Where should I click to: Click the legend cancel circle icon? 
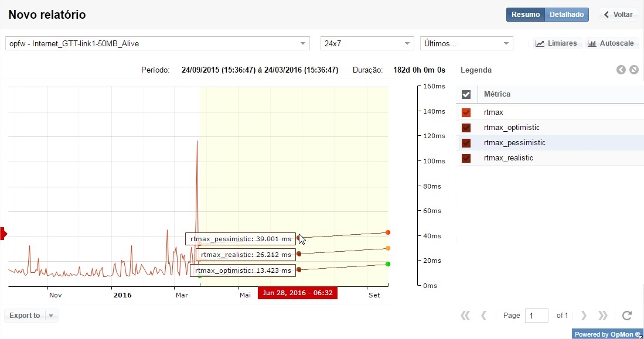[634, 70]
